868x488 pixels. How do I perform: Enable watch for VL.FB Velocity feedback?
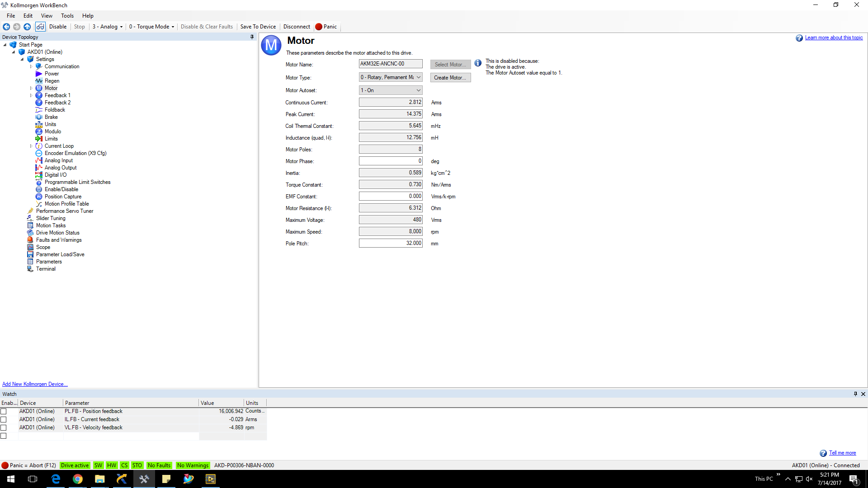(x=4, y=427)
